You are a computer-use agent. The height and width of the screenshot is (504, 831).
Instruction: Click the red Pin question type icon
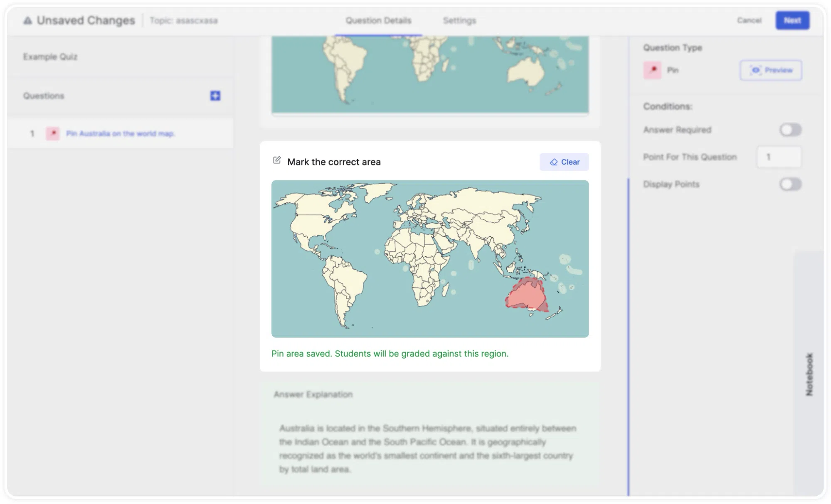(652, 70)
